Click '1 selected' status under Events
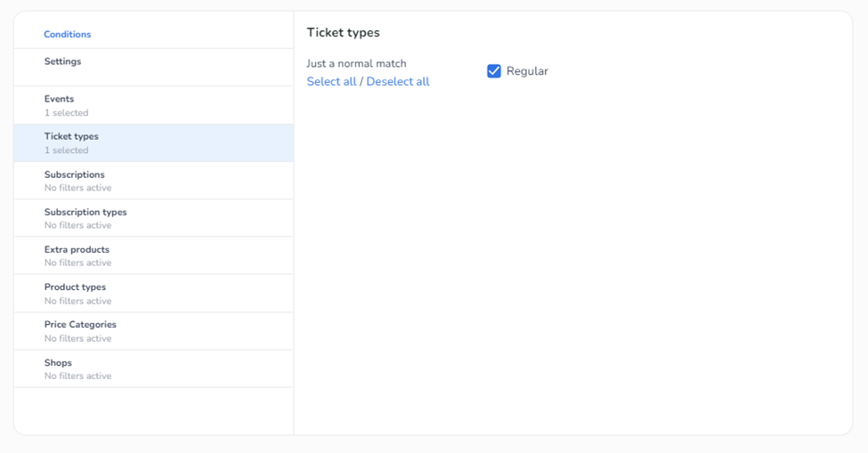This screenshot has height=453, width=868. [x=66, y=113]
